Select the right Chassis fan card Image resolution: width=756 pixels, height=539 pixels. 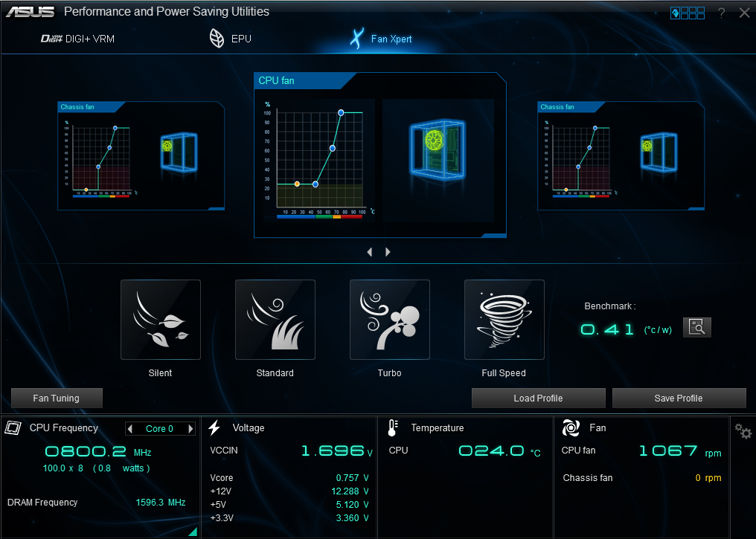point(621,155)
